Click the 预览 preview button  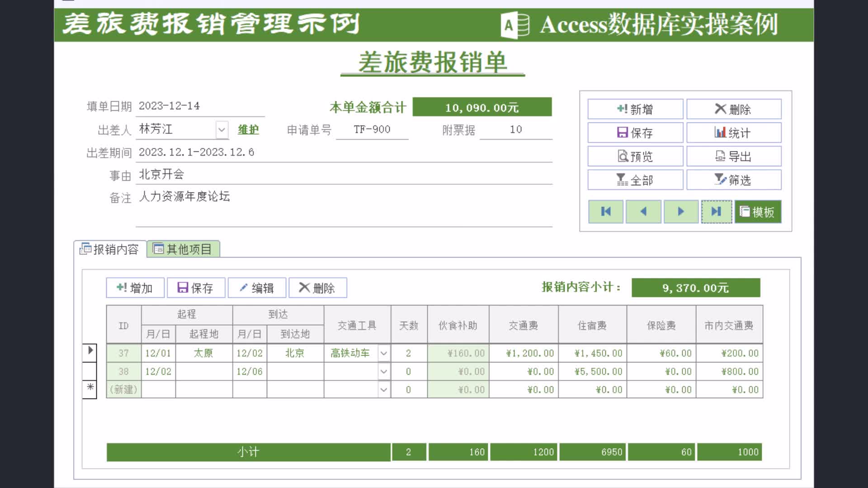(x=635, y=156)
